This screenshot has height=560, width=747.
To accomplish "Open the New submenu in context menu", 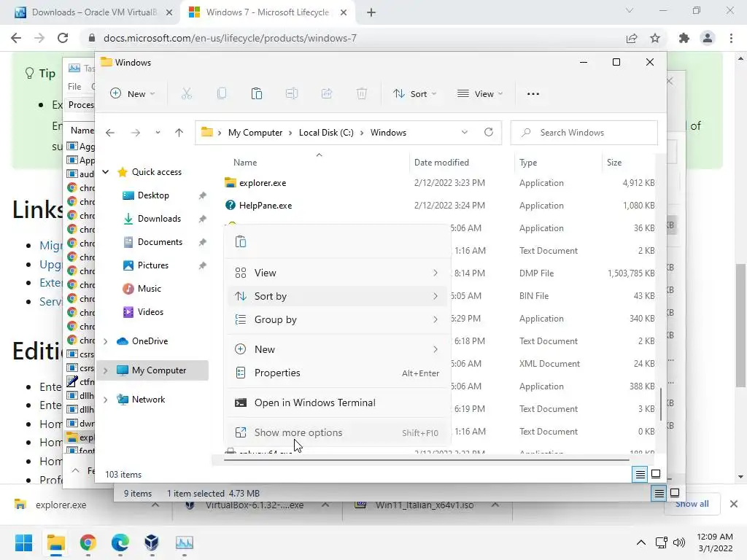I will click(337, 349).
